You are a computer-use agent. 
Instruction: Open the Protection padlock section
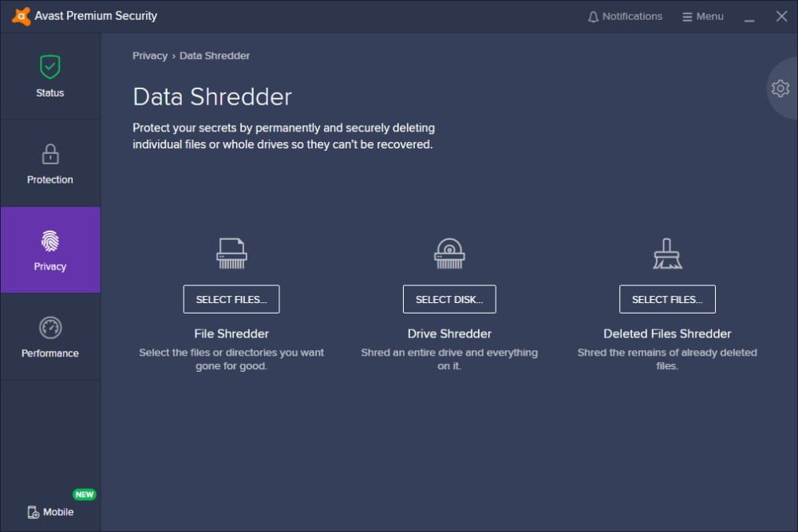point(49,164)
